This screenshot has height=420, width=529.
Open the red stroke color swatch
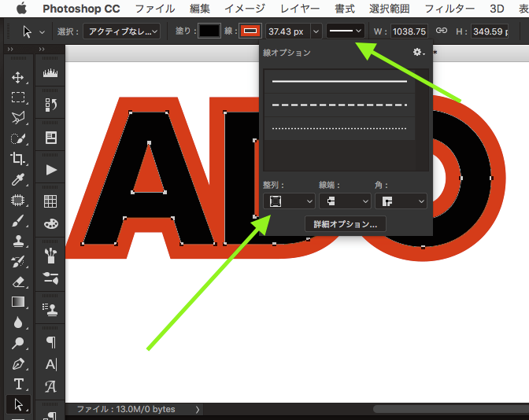(x=250, y=31)
